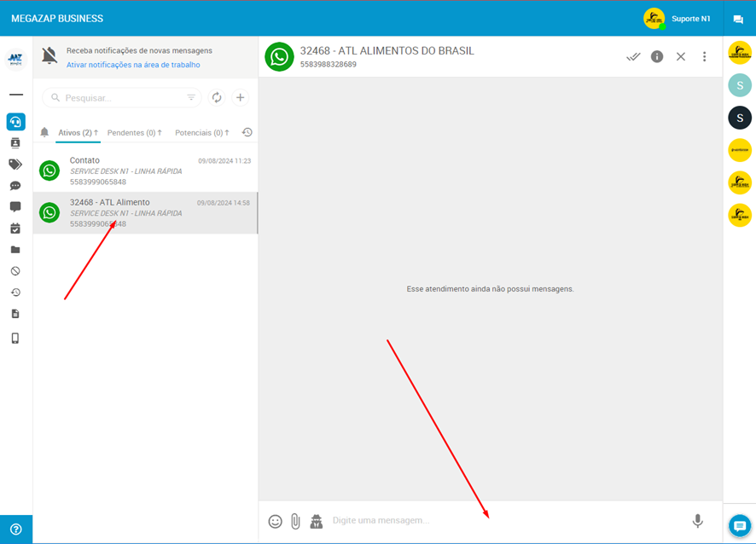This screenshot has width=756, height=544.
Task: Click the refresh conversations button
Action: [217, 98]
